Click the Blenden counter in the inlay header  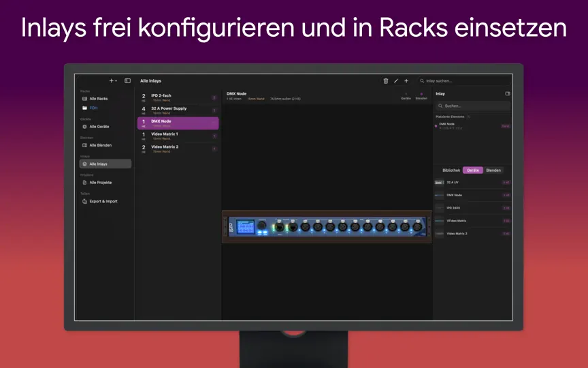[x=421, y=96]
